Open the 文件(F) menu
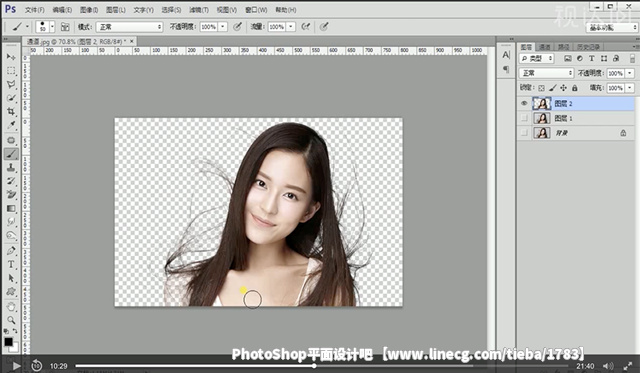 (x=35, y=10)
